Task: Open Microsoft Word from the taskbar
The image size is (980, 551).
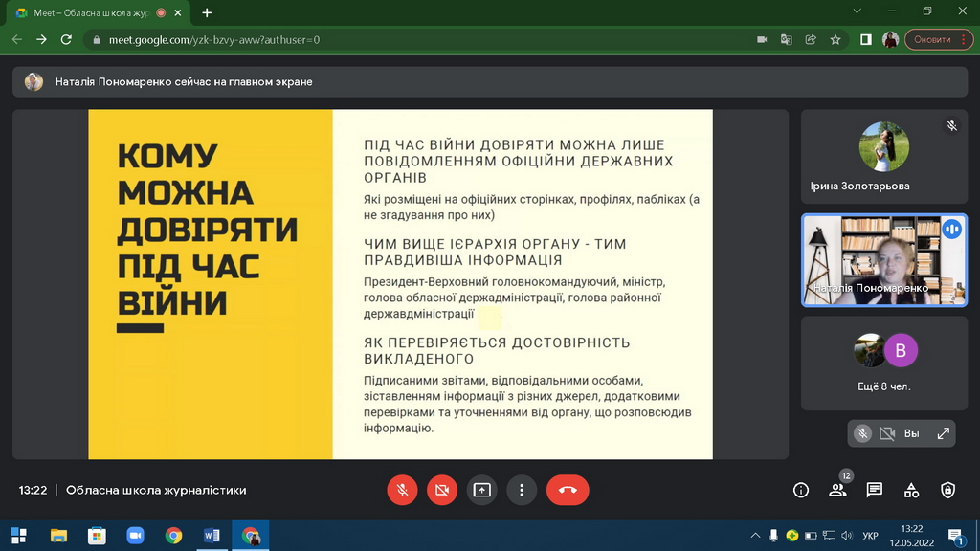Action: pyautogui.click(x=212, y=536)
